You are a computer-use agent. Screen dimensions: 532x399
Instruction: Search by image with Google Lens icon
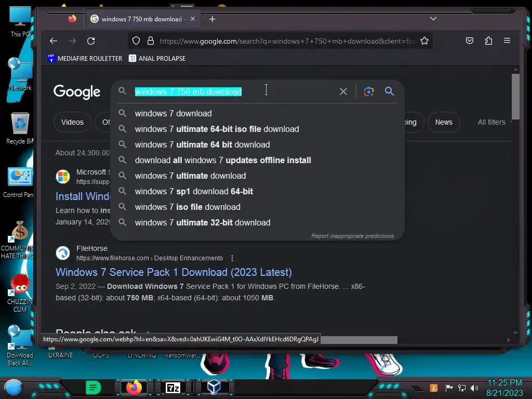point(369,91)
